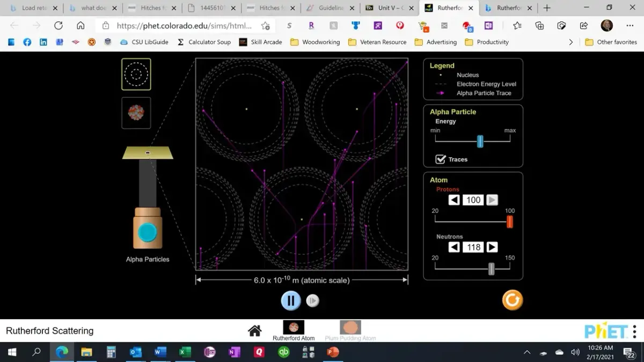Click the alpha particle energy slider handle
644x362 pixels.
480,141
